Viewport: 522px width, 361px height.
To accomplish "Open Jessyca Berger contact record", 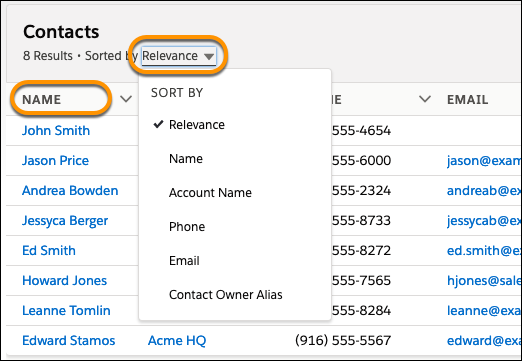I will [65, 221].
